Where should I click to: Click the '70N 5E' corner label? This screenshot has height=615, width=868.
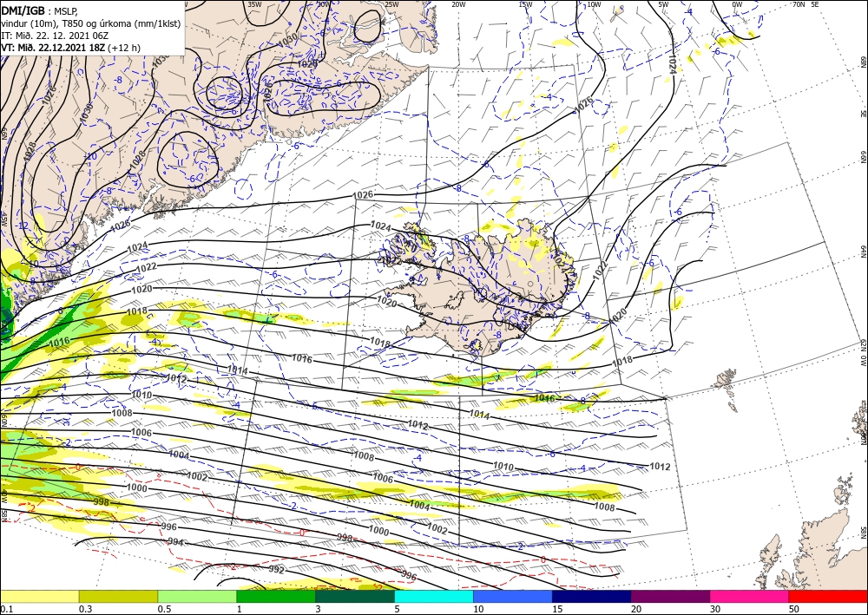click(806, 4)
